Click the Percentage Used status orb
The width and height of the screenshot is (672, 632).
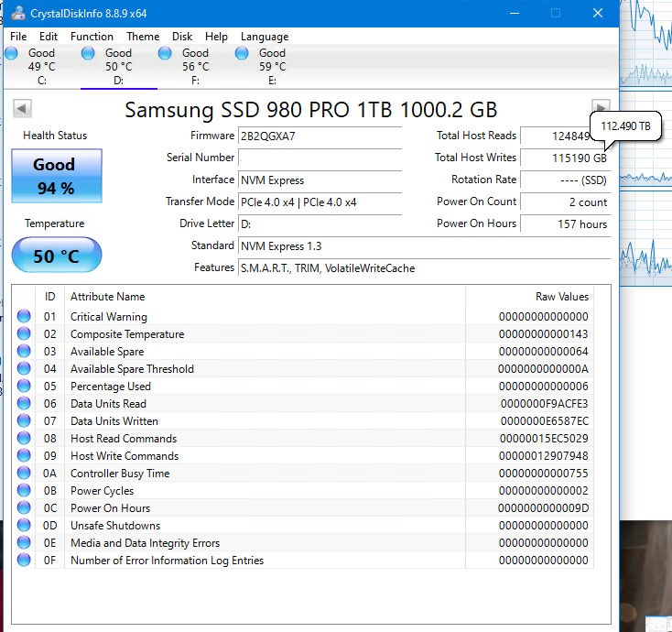(24, 386)
